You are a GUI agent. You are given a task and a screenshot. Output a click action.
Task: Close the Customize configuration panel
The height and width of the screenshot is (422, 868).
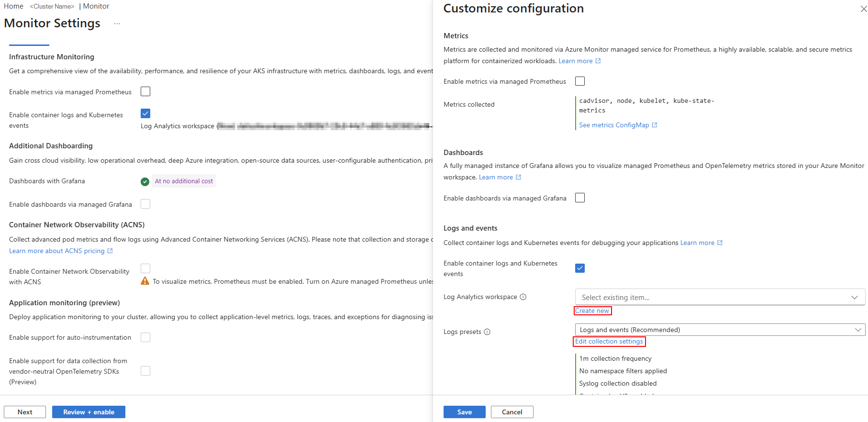click(x=864, y=9)
